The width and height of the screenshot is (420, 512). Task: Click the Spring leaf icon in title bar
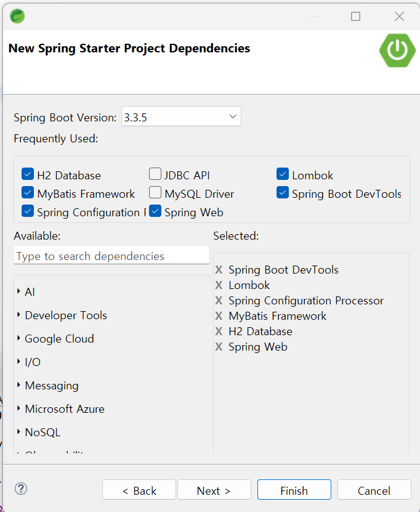click(x=17, y=16)
